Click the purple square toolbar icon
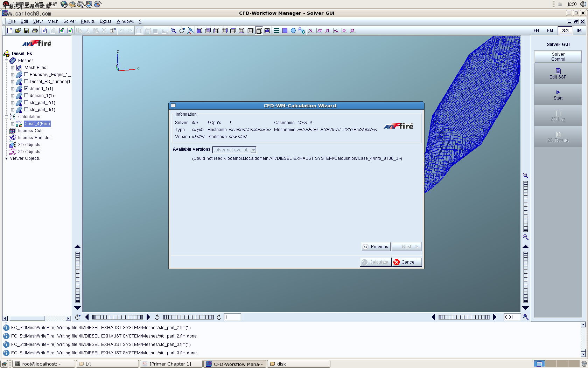588x368 pixels. [285, 30]
